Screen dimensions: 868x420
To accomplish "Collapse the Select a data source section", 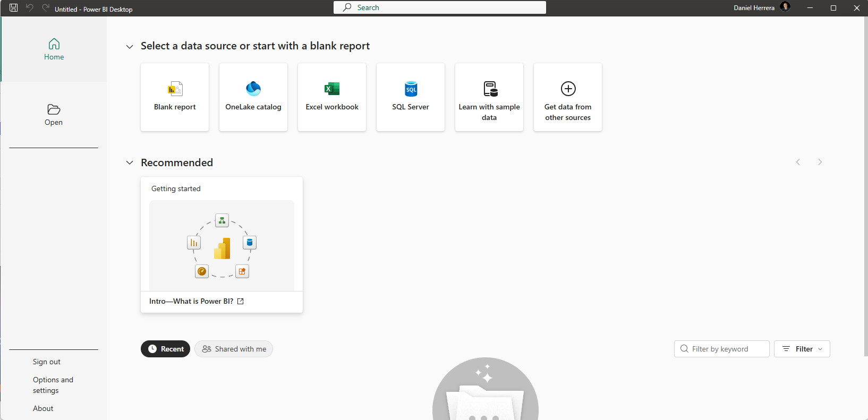I will coord(130,47).
